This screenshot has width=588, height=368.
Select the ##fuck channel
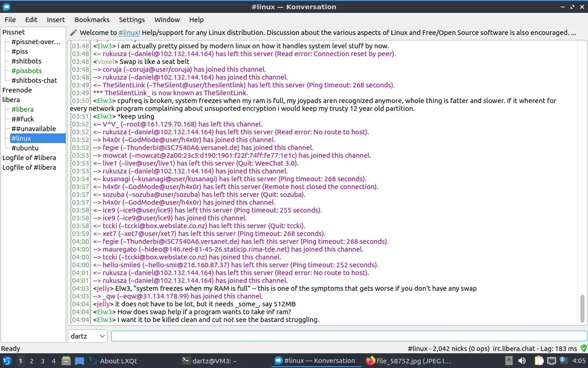pos(23,119)
